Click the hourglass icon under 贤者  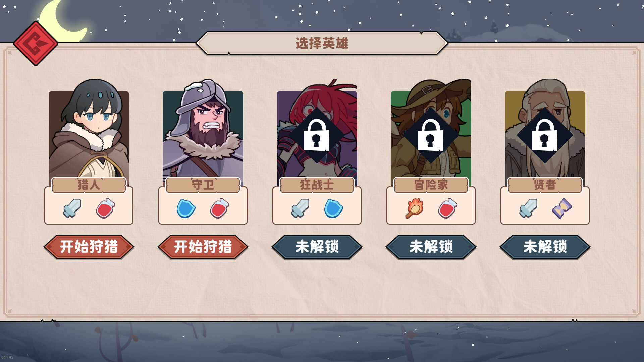tap(562, 208)
